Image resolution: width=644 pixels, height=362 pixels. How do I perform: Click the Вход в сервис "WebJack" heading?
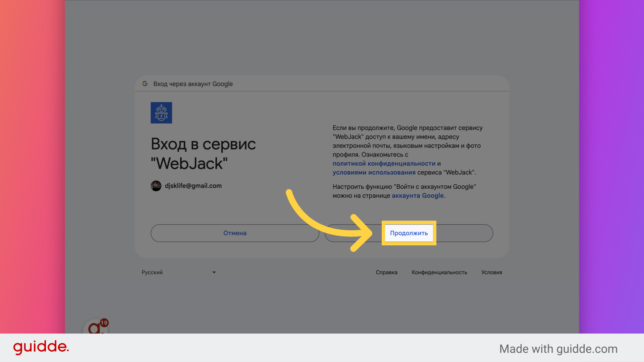click(203, 154)
